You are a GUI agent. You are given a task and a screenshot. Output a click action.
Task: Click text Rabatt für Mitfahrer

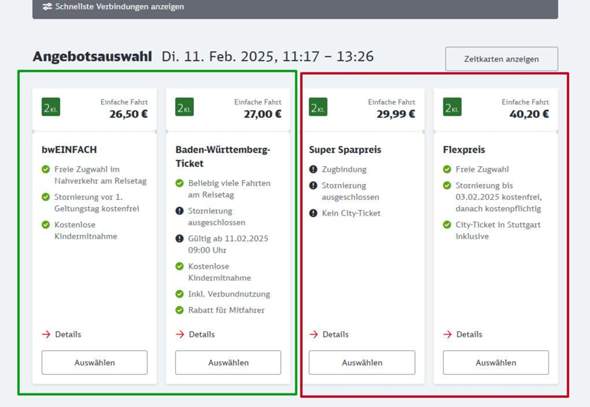[x=226, y=310]
